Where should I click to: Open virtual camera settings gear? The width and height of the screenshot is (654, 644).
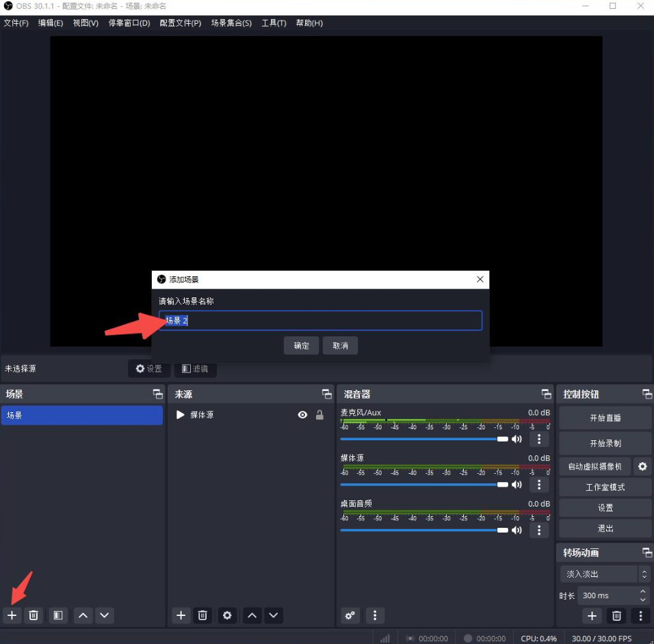click(642, 466)
